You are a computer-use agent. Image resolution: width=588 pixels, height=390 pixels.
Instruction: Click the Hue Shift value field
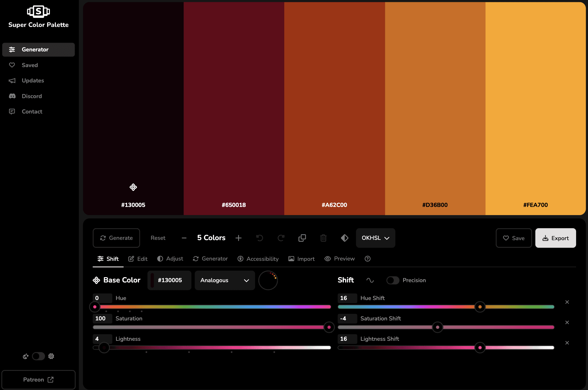click(x=347, y=298)
